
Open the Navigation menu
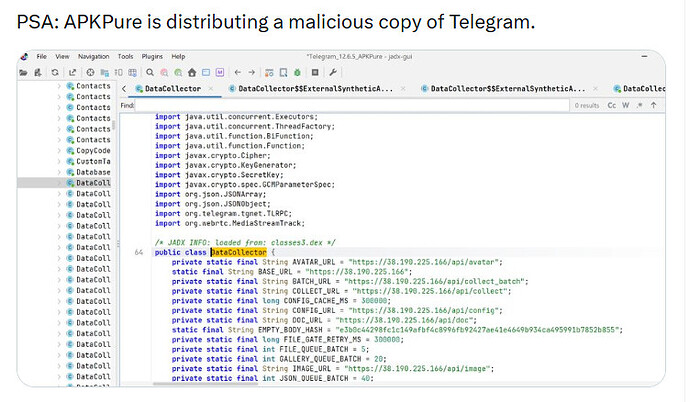[93, 57]
